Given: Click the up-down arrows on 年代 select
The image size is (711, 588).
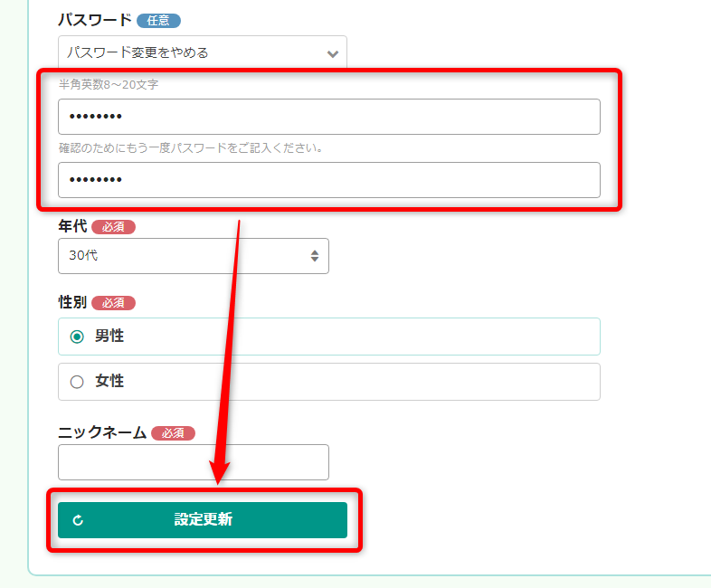Looking at the screenshot, I should tap(315, 256).
